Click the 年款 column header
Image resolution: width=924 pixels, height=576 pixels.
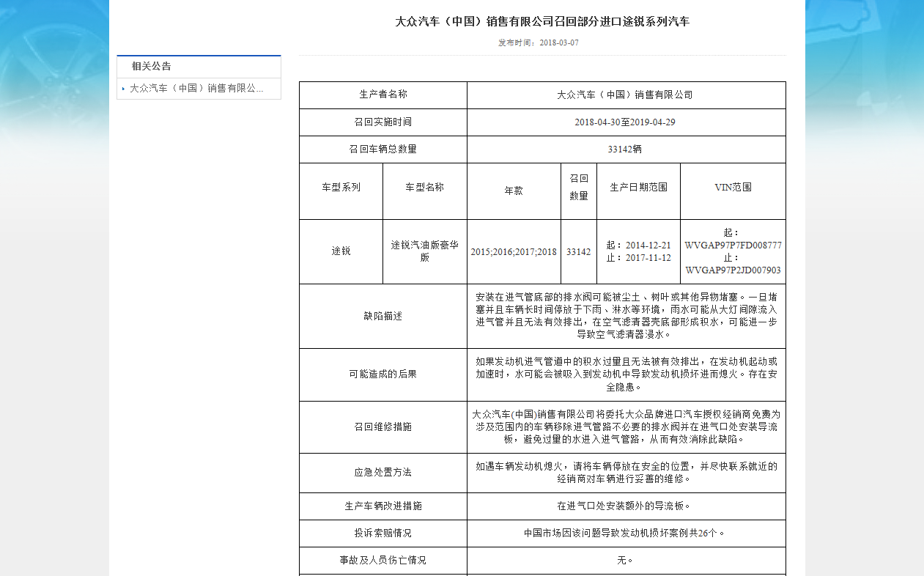(514, 191)
